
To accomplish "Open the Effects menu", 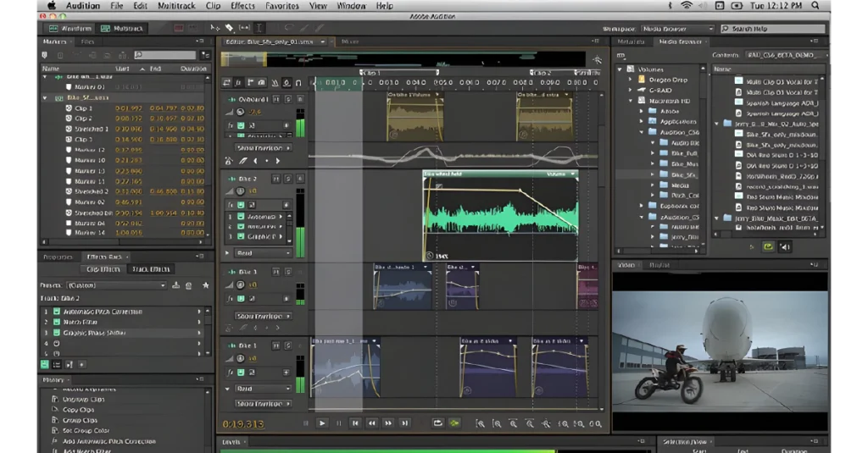I will [x=242, y=6].
